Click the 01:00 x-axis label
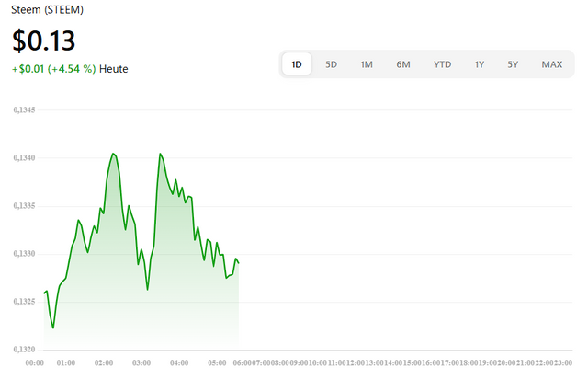Viewport: 588px width, 368px height. 66,362
